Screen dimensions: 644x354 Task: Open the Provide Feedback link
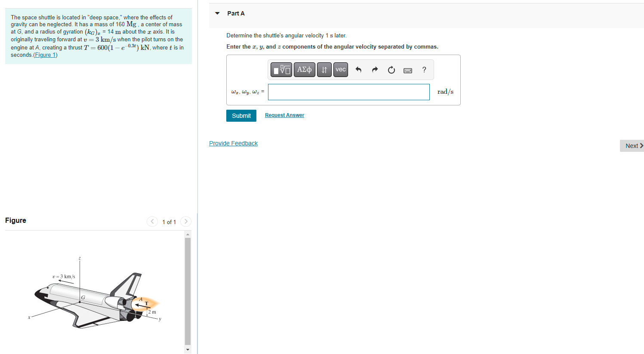pos(233,143)
